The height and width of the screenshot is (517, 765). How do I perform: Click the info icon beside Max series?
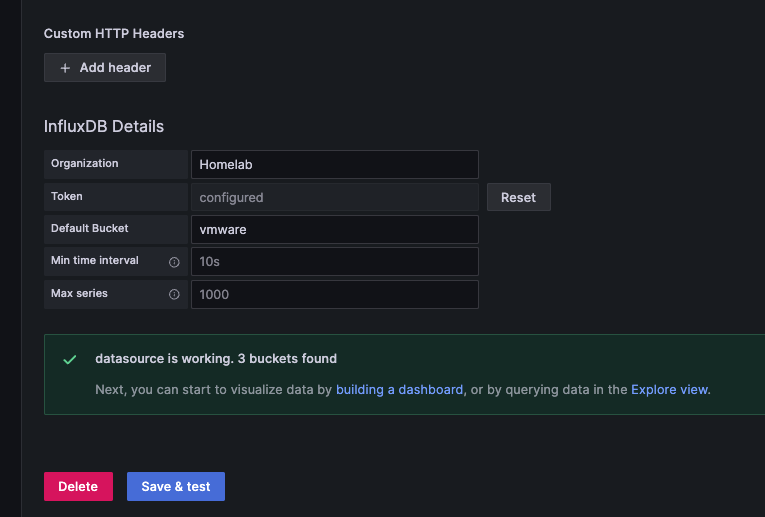174,294
